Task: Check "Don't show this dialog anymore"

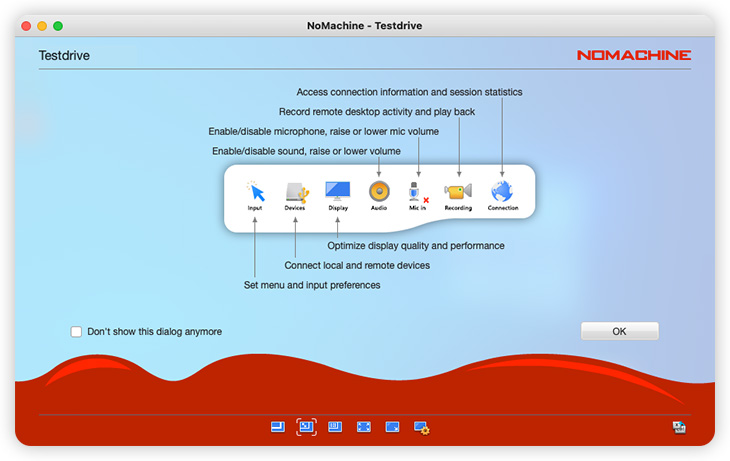Action: pyautogui.click(x=76, y=332)
